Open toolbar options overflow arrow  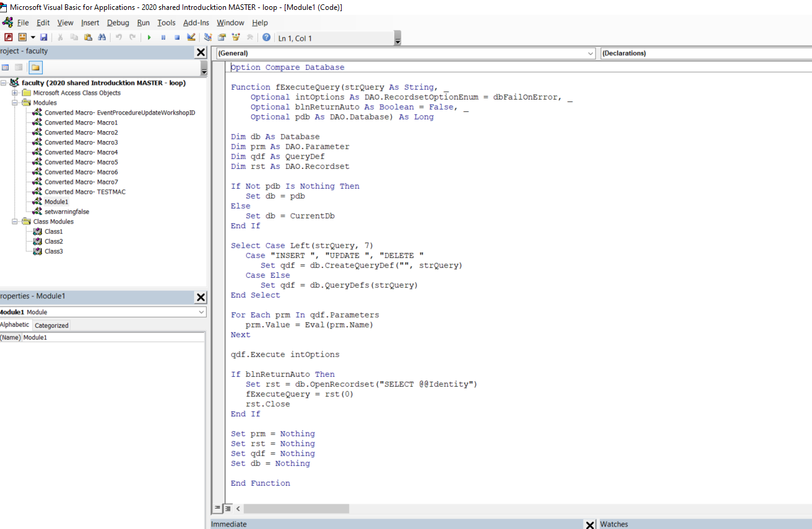pos(397,38)
